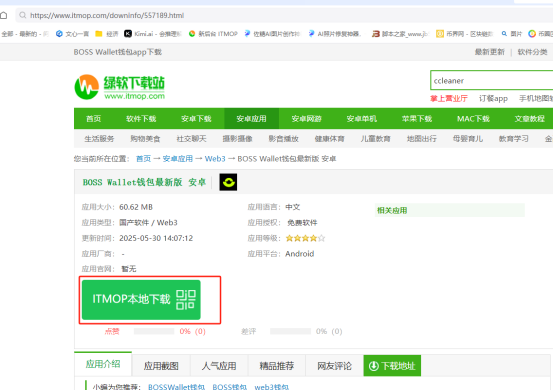Click the star rating for 应用等级

305,238
